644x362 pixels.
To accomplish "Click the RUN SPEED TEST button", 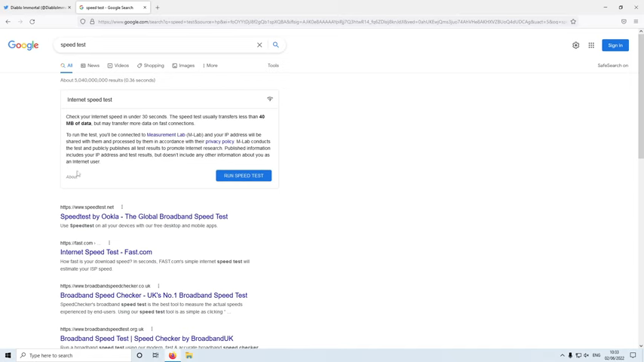I will point(244,176).
